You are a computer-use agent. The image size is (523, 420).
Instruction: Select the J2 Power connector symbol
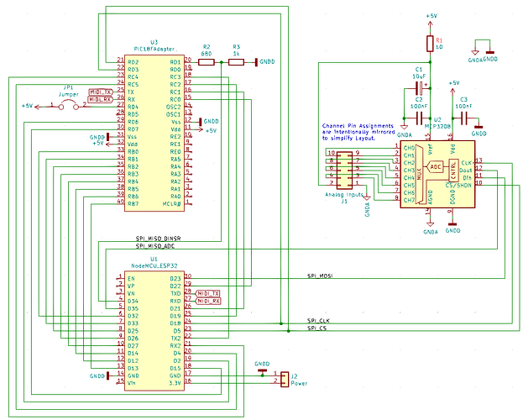[x=285, y=380]
